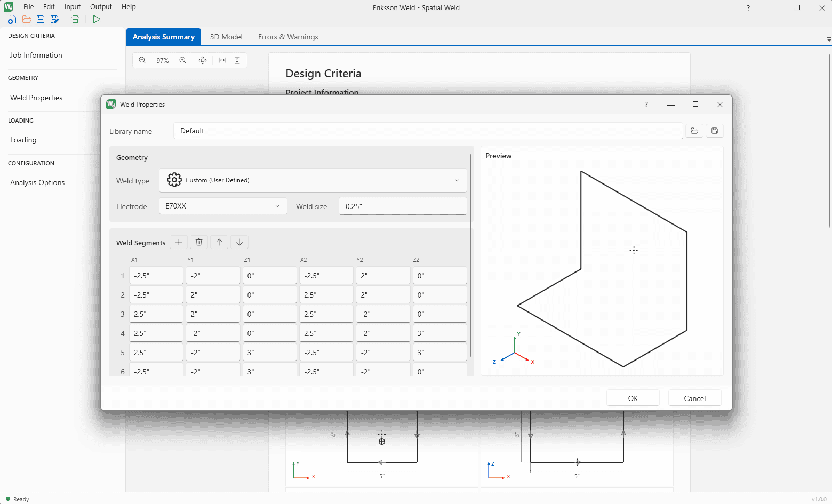
Task: Click segment 1 X1 field
Action: tap(156, 276)
